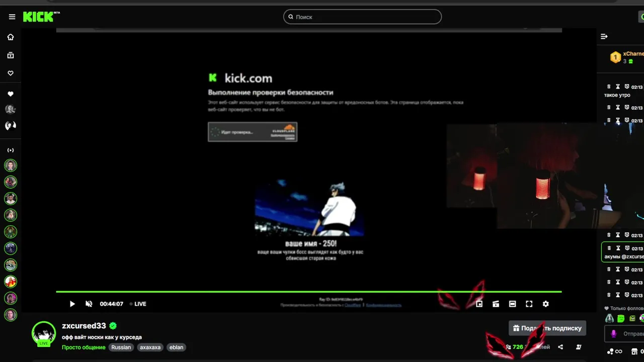Ban author of 'такое утро' message
The width and height of the screenshot is (644, 362).
coord(627,86)
